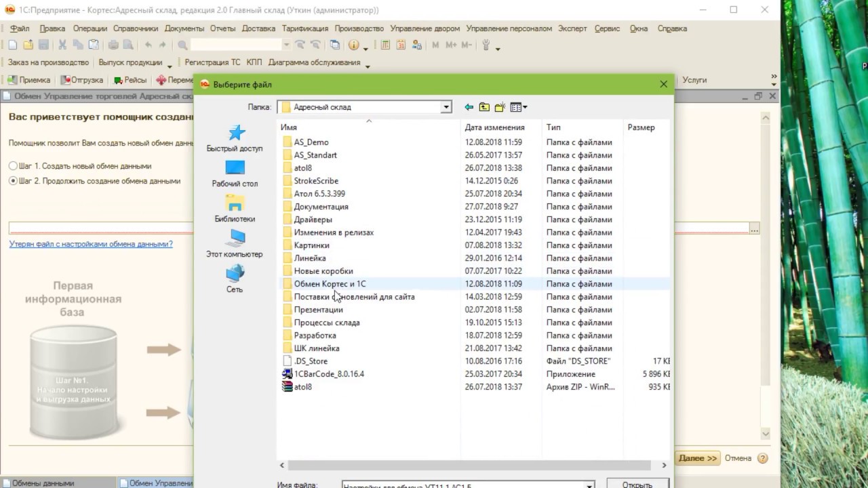Click the Save diskette icon in main toolbar

pyautogui.click(x=43, y=45)
